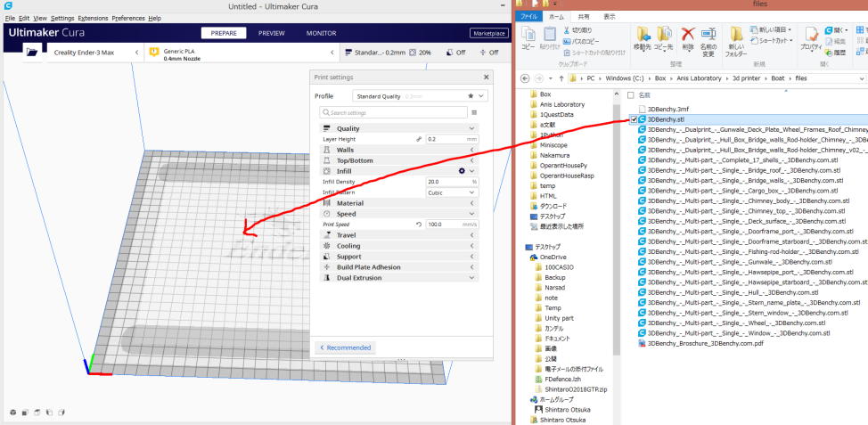Expand the Support settings category
The image size is (868, 425).
click(x=401, y=257)
